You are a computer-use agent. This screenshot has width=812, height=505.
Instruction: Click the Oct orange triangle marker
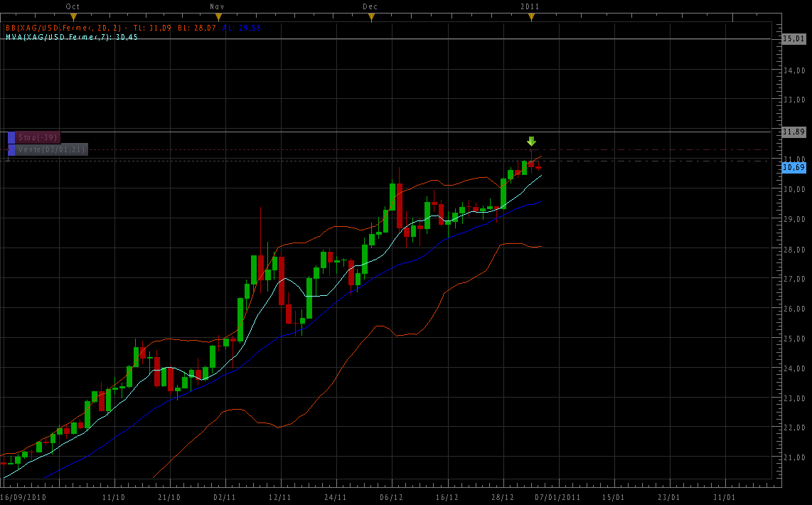point(73,16)
